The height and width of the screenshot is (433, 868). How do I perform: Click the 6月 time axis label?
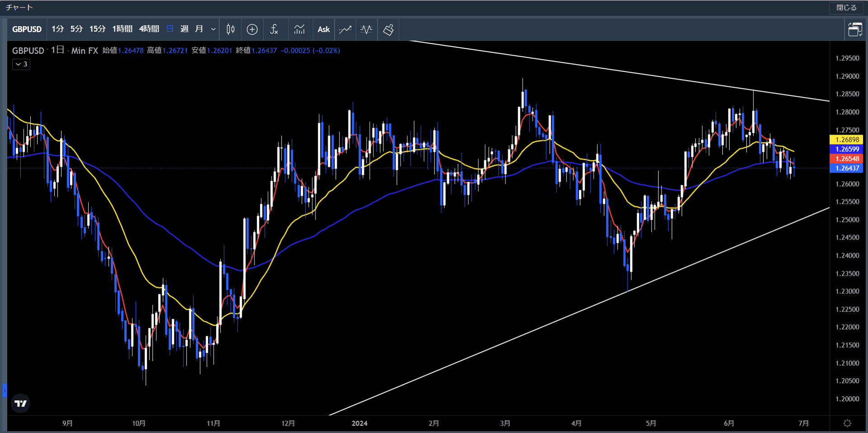point(729,424)
